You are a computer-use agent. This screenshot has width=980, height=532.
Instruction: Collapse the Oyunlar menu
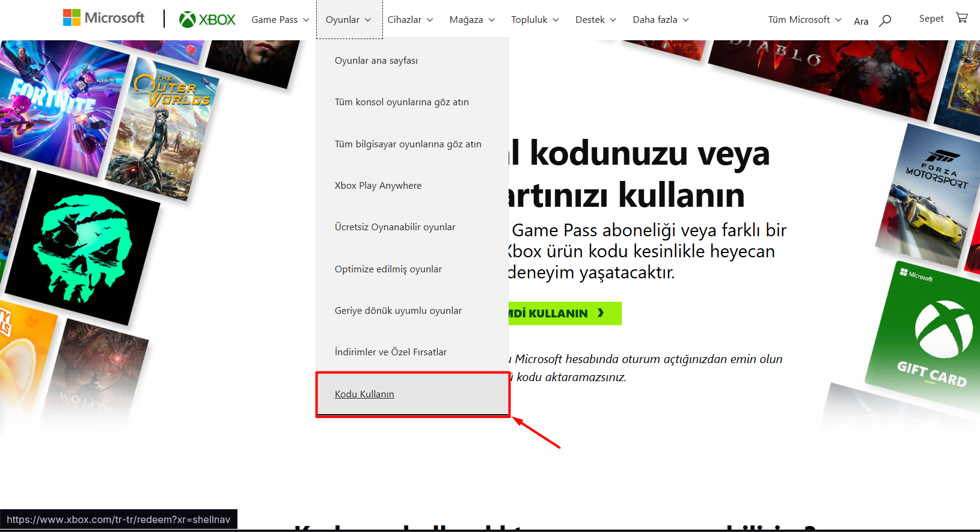[x=349, y=20]
